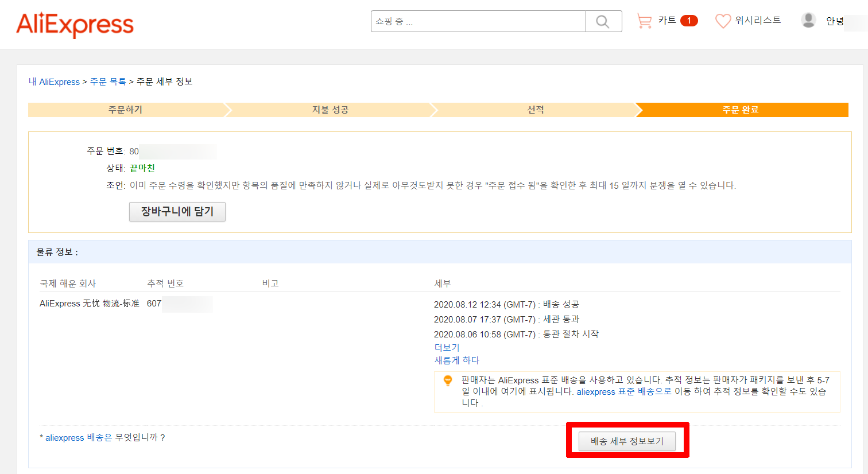
Task: Click the 장바구니에 담기 button
Action: (x=177, y=212)
